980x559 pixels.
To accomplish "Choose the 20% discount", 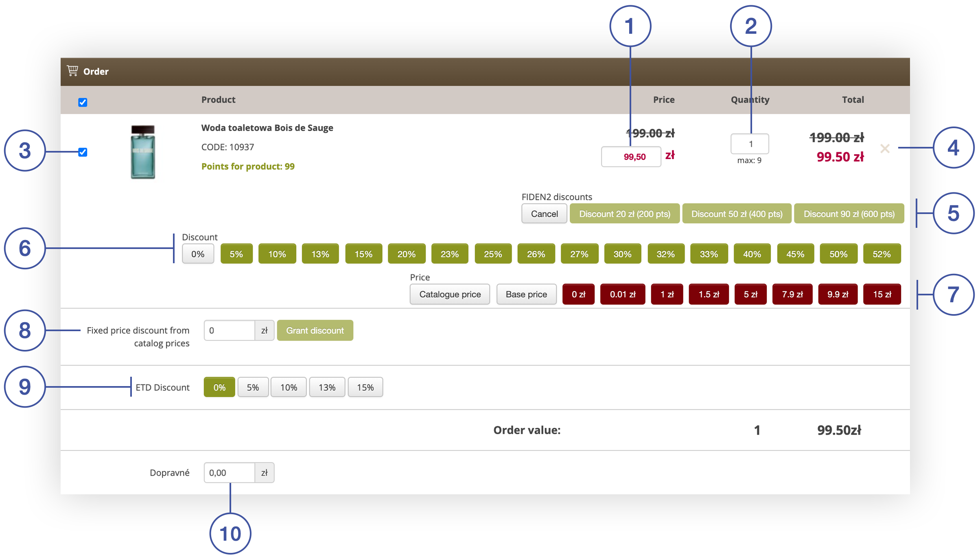I will [407, 254].
